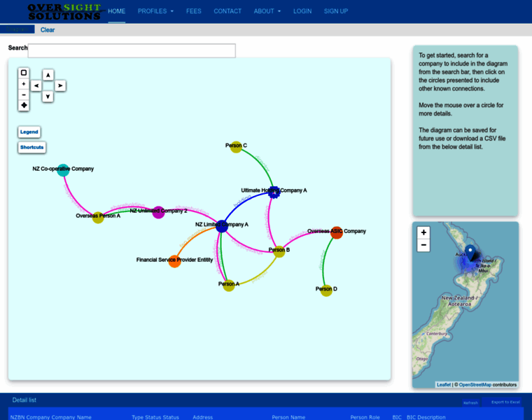The height and width of the screenshot is (420, 532).
Task: Click the diagram zoom in plus button
Action: pyautogui.click(x=24, y=84)
